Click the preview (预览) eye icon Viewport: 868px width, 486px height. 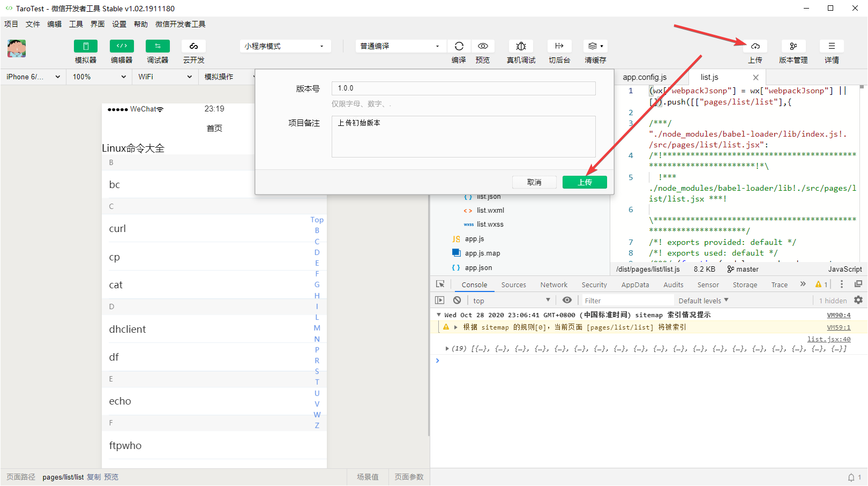click(x=483, y=46)
